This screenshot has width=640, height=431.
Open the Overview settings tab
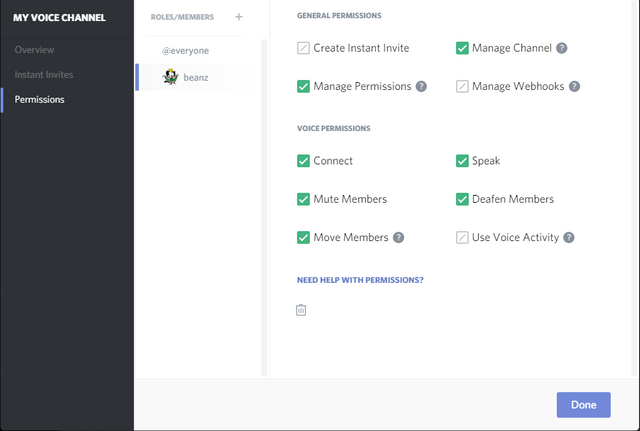34,50
